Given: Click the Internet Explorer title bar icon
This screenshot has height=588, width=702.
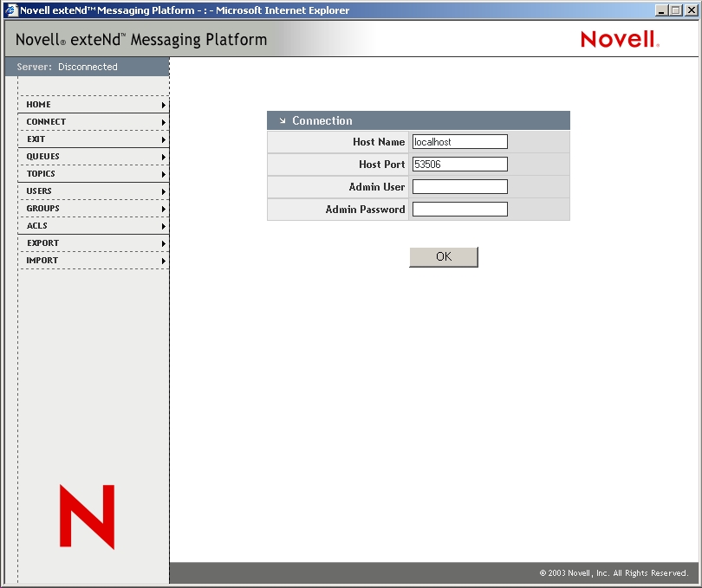Looking at the screenshot, I should (x=11, y=10).
